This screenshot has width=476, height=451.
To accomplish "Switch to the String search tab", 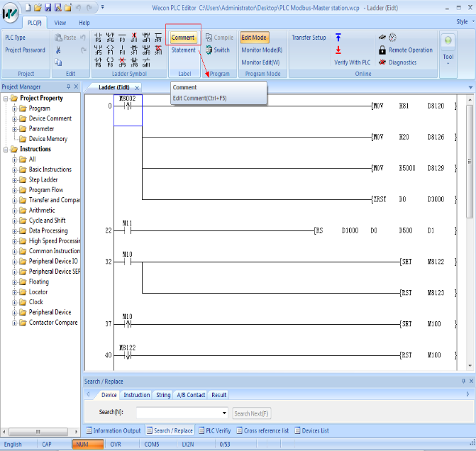I will [x=163, y=394].
